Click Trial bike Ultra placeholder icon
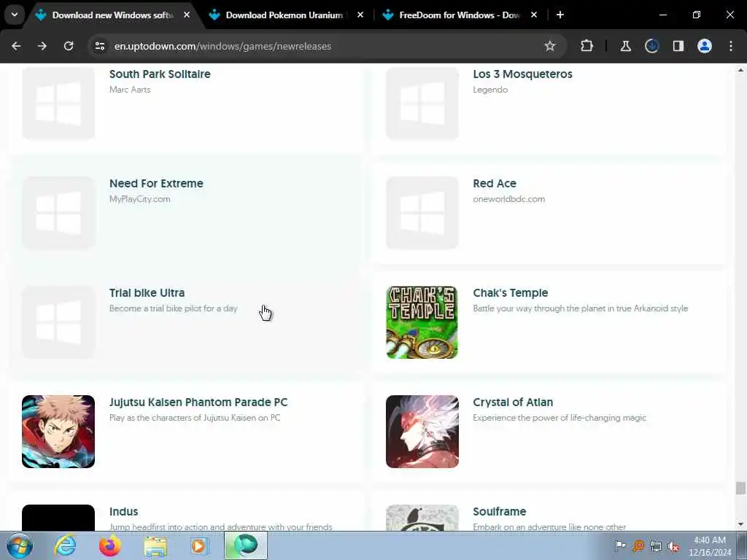The height and width of the screenshot is (560, 747). [x=58, y=322]
